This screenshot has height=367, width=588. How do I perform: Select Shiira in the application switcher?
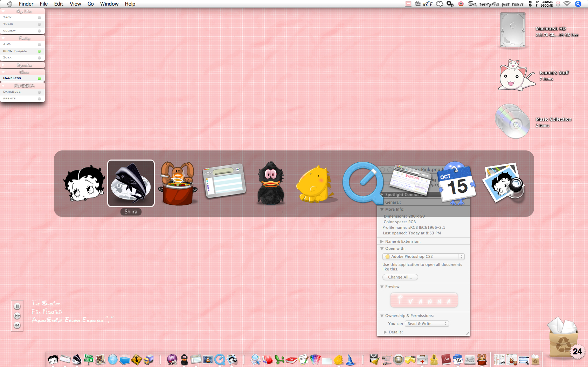click(x=131, y=183)
